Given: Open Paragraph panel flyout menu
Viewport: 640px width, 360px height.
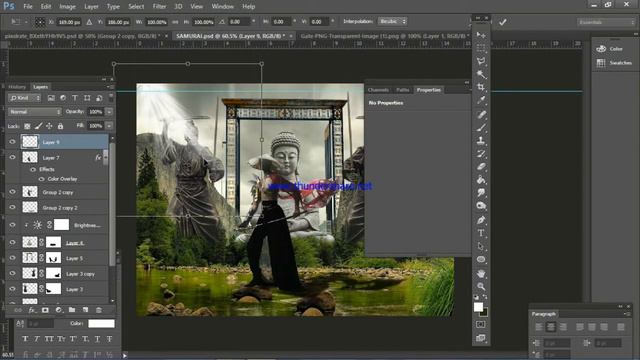Looking at the screenshot, I should 626,314.
